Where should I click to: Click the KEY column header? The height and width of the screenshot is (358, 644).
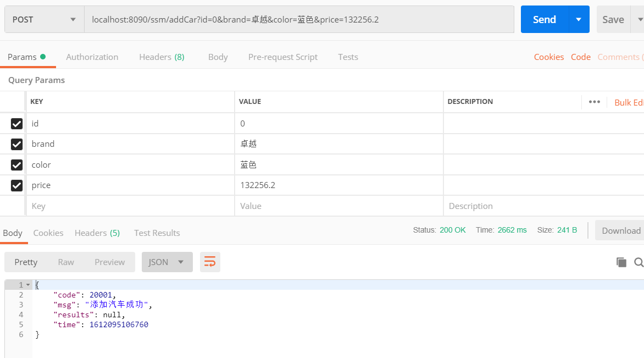pyautogui.click(x=37, y=102)
